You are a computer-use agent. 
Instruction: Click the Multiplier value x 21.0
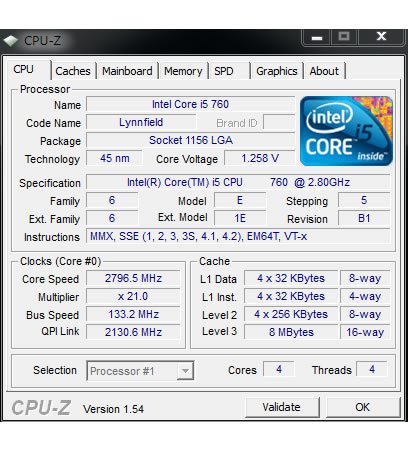pos(133,296)
